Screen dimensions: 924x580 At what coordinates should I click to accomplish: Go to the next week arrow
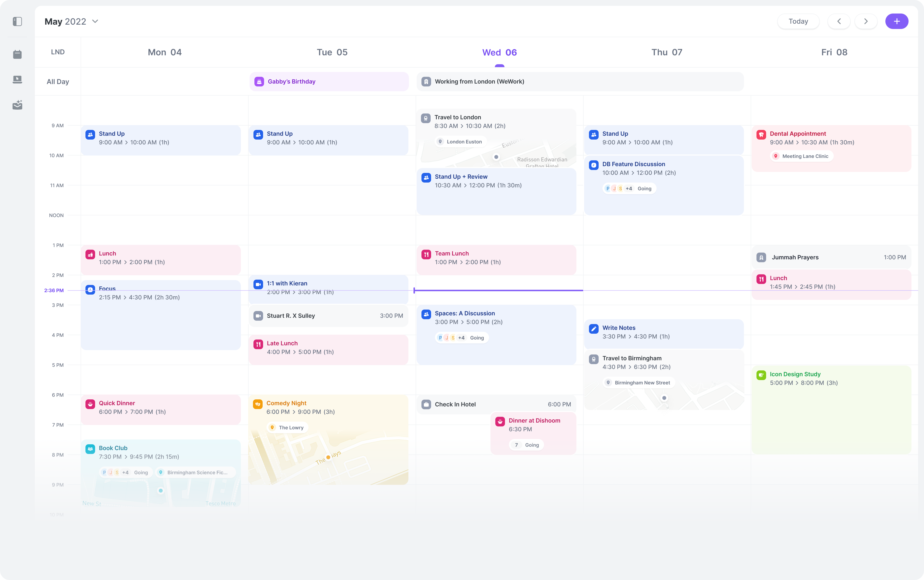point(865,21)
